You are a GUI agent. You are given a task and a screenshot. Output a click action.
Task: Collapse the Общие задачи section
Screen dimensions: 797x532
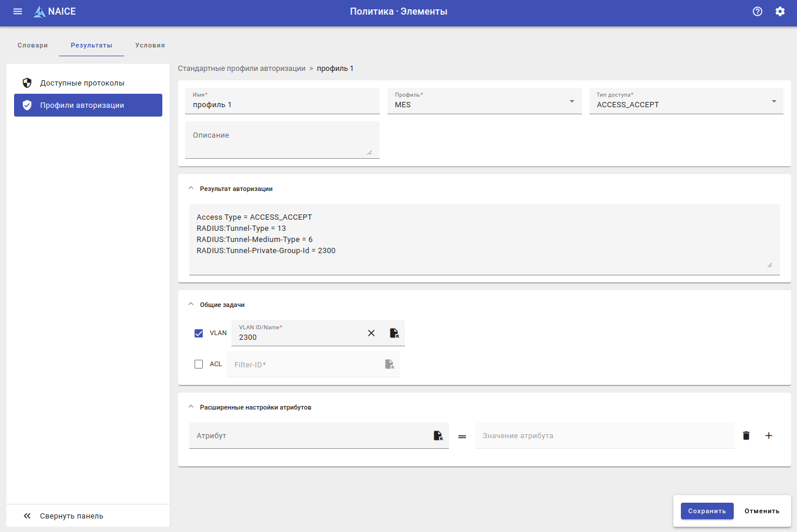click(191, 305)
